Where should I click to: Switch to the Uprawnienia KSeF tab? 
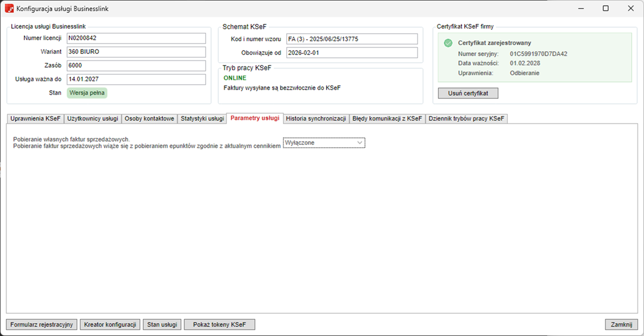[35, 119]
